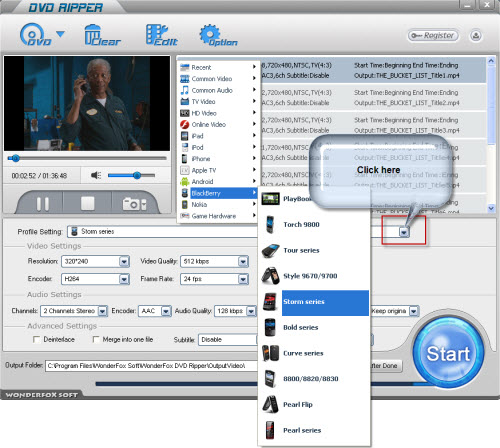Open the Common Audio submenu
The image size is (500, 448).
point(218,90)
